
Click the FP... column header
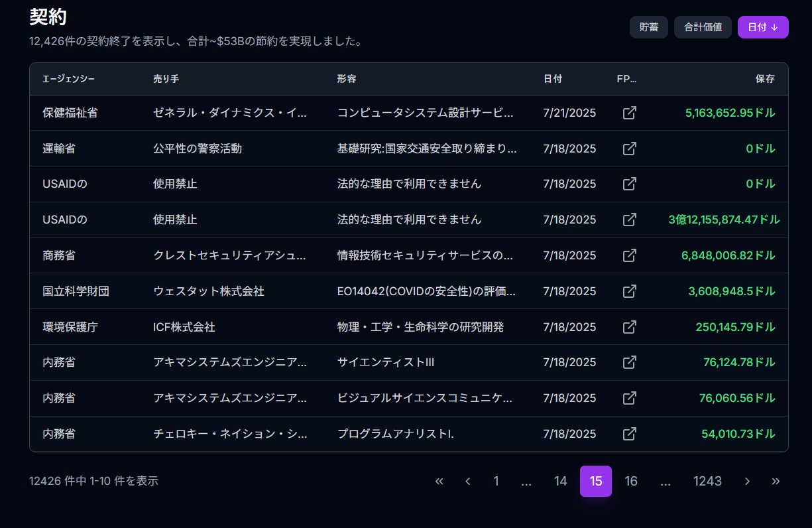point(626,79)
